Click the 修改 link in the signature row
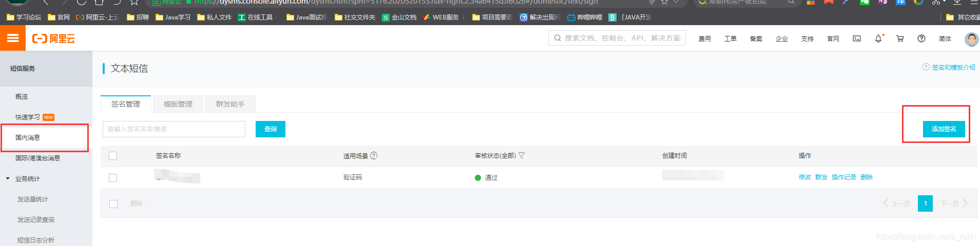This screenshot has height=246, width=980. 805,177
